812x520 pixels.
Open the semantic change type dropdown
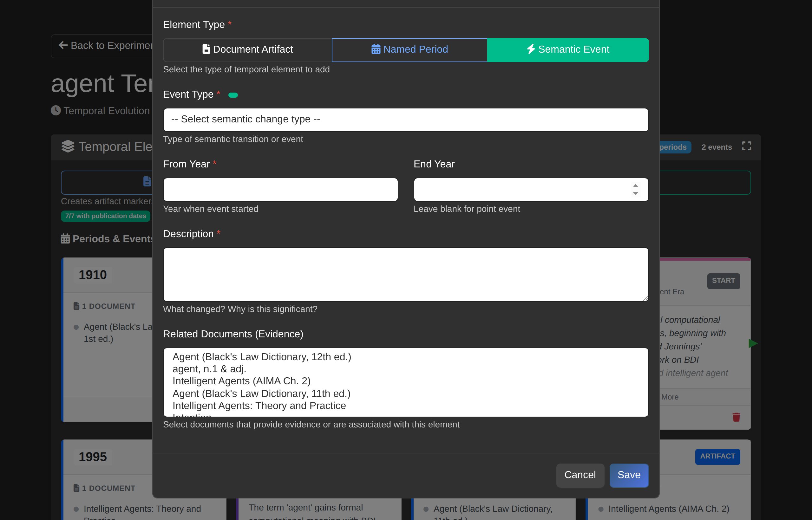coord(406,120)
